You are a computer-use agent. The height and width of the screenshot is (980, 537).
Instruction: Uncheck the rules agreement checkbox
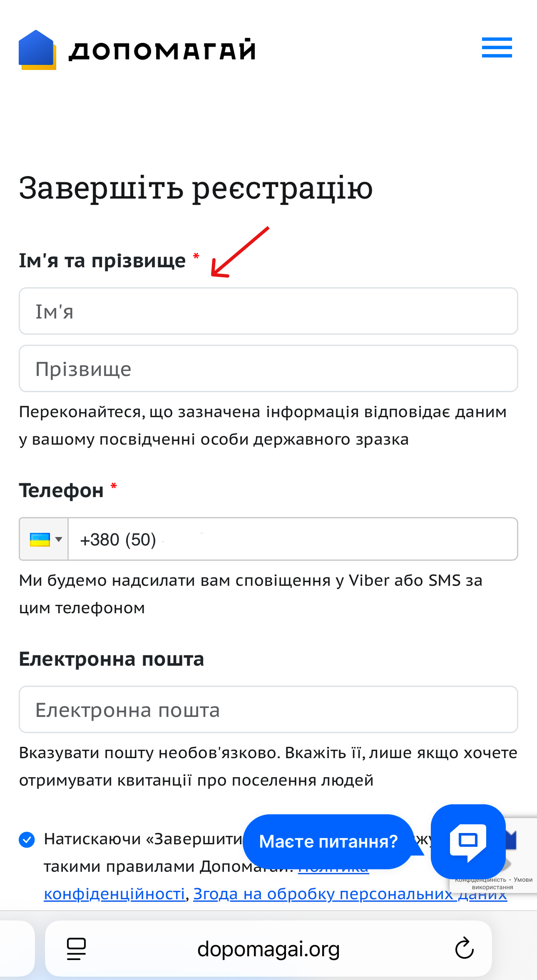pos(27,840)
